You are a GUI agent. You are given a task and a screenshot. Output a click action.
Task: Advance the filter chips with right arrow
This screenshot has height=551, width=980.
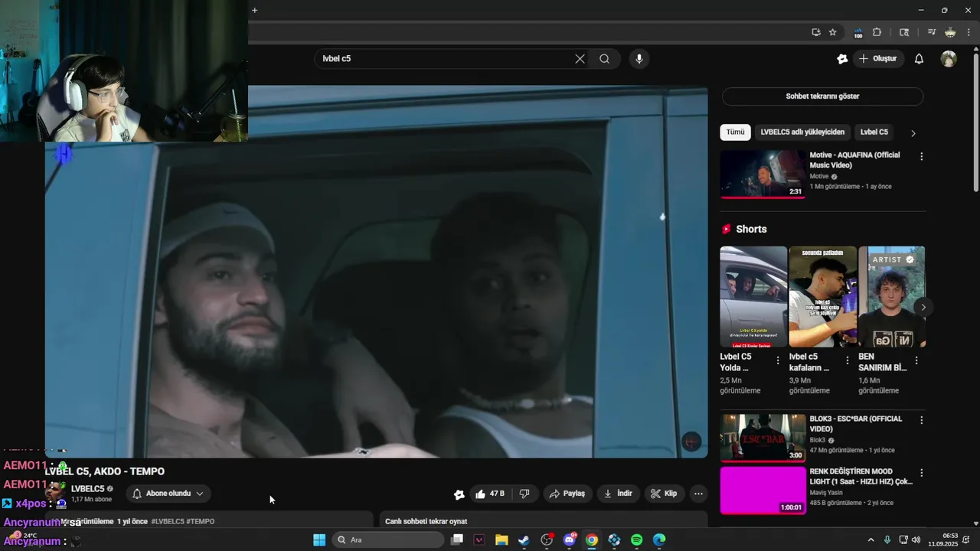(913, 133)
